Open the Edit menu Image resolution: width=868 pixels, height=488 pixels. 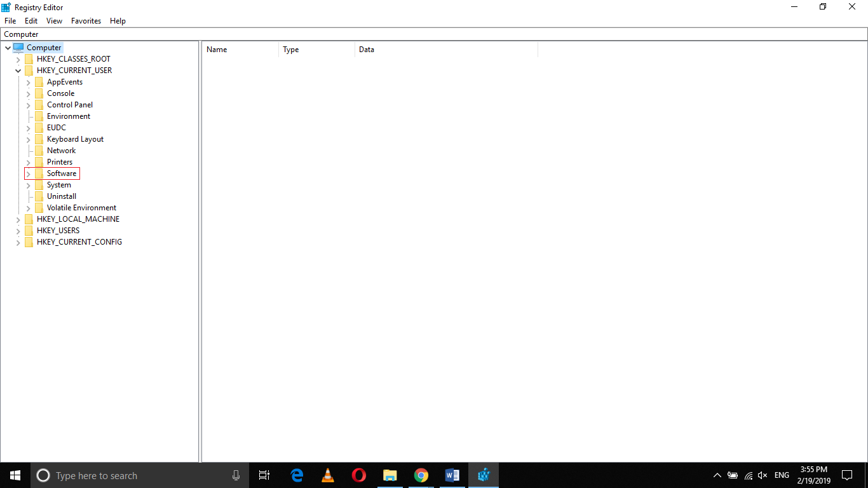point(31,21)
